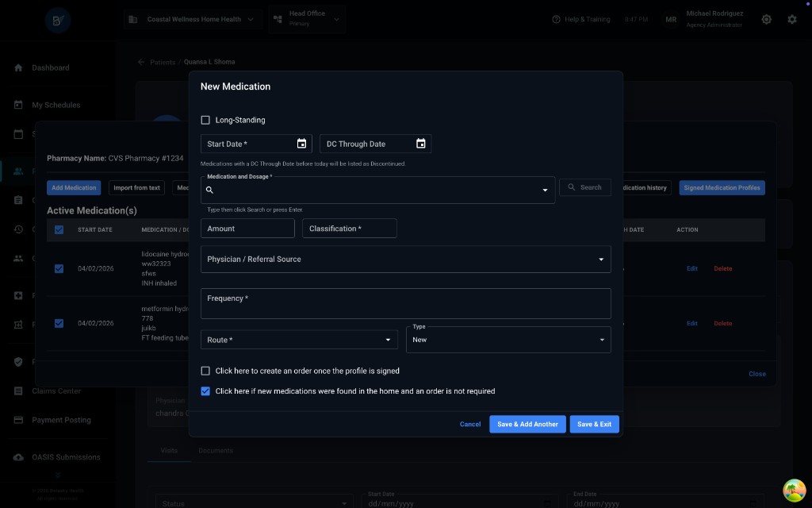The width and height of the screenshot is (812, 508).
Task: Open Dashboard in the sidebar
Action: click(x=50, y=68)
